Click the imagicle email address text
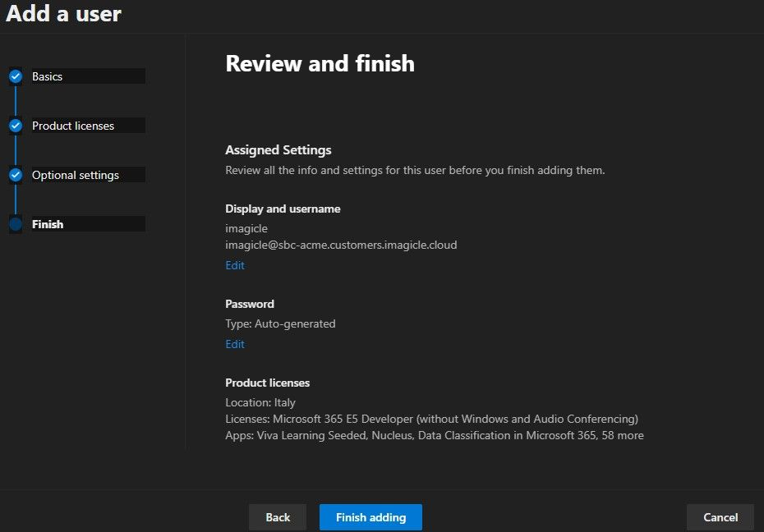This screenshot has width=764, height=532. pyautogui.click(x=341, y=245)
